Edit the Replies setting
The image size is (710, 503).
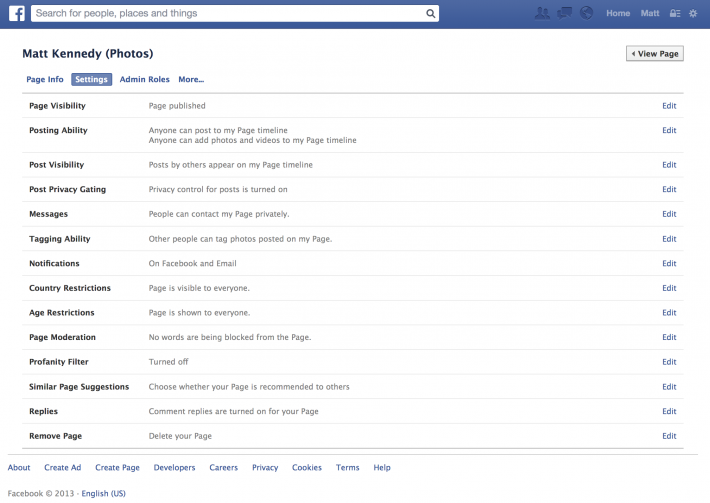click(669, 411)
